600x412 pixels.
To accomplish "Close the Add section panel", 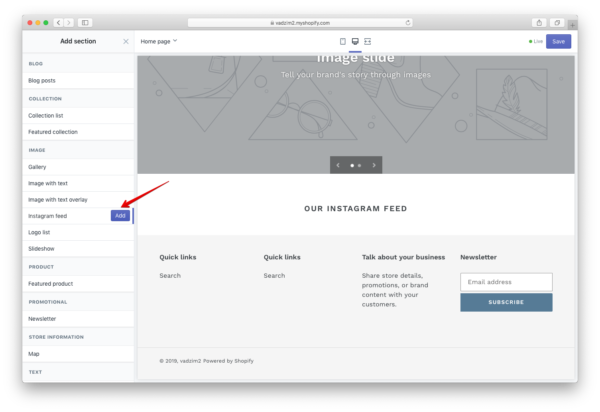I will click(x=125, y=41).
